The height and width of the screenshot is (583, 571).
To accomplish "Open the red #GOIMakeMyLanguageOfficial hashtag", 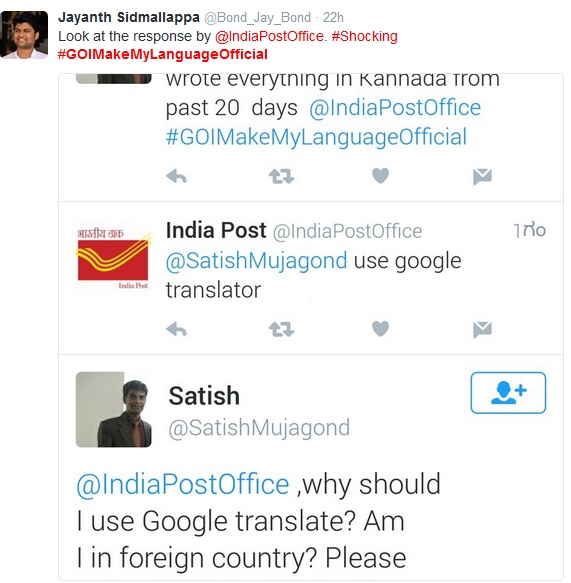I will tap(162, 54).
